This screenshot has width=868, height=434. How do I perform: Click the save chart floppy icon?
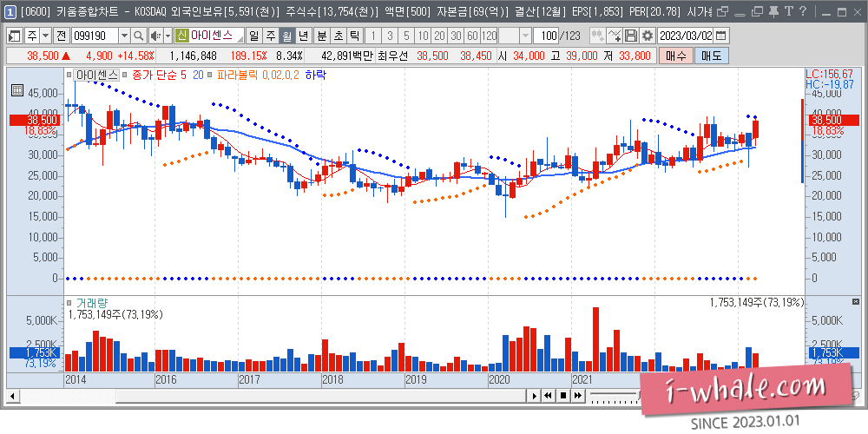631,36
